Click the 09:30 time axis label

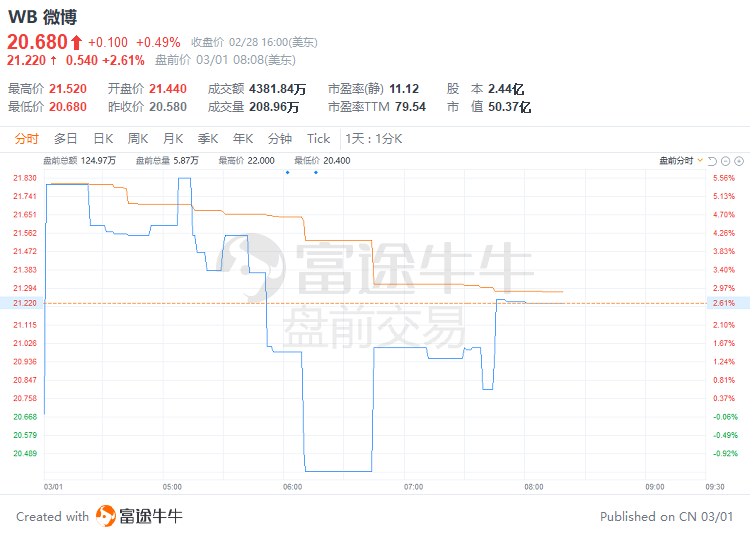[715, 487]
